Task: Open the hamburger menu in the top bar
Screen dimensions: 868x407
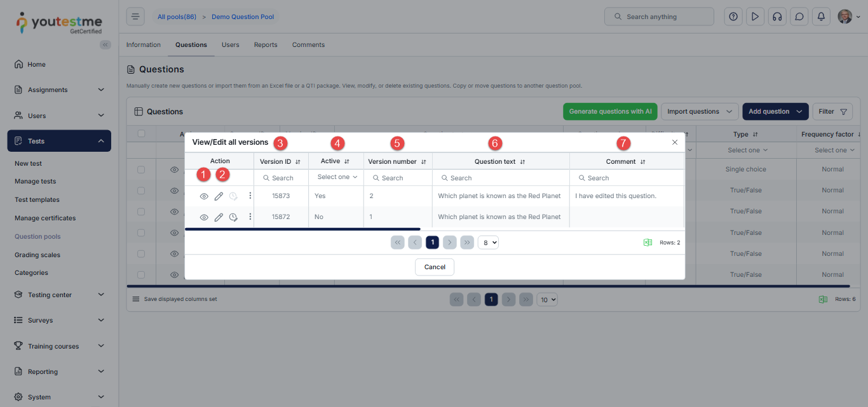Action: pyautogui.click(x=135, y=17)
